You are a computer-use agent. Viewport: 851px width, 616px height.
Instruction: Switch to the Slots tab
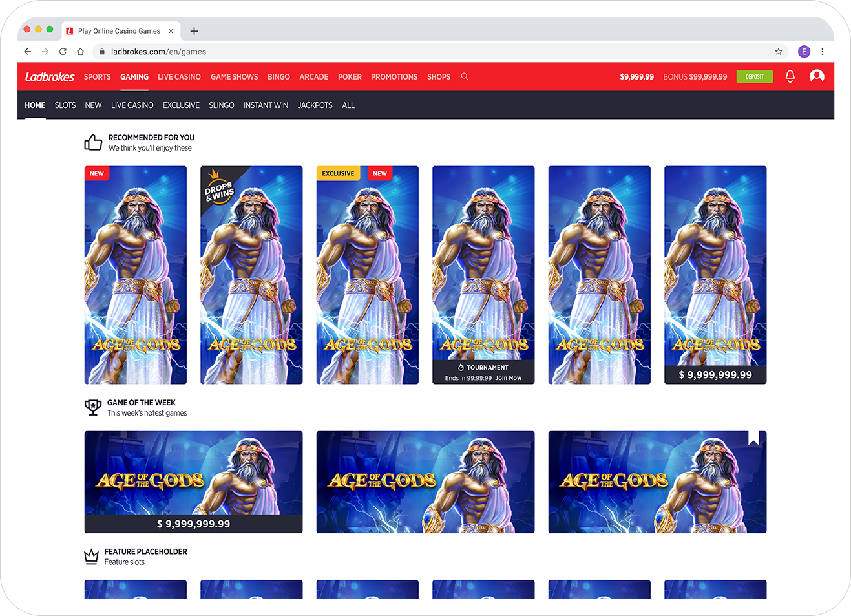(65, 105)
